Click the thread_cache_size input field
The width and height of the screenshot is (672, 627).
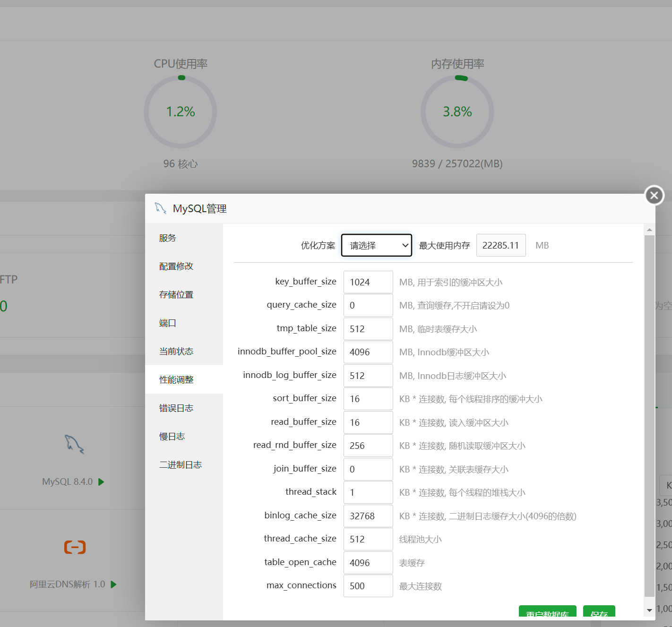pyautogui.click(x=368, y=539)
